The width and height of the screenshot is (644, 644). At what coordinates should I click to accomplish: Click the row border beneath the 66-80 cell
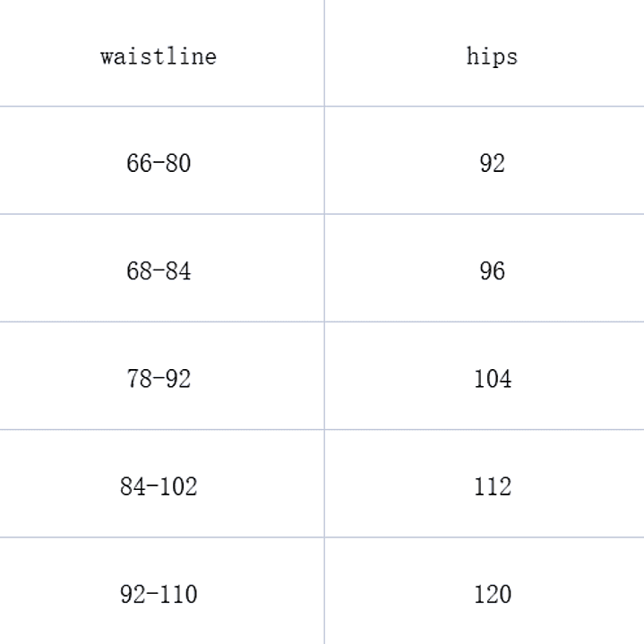click(x=159, y=214)
